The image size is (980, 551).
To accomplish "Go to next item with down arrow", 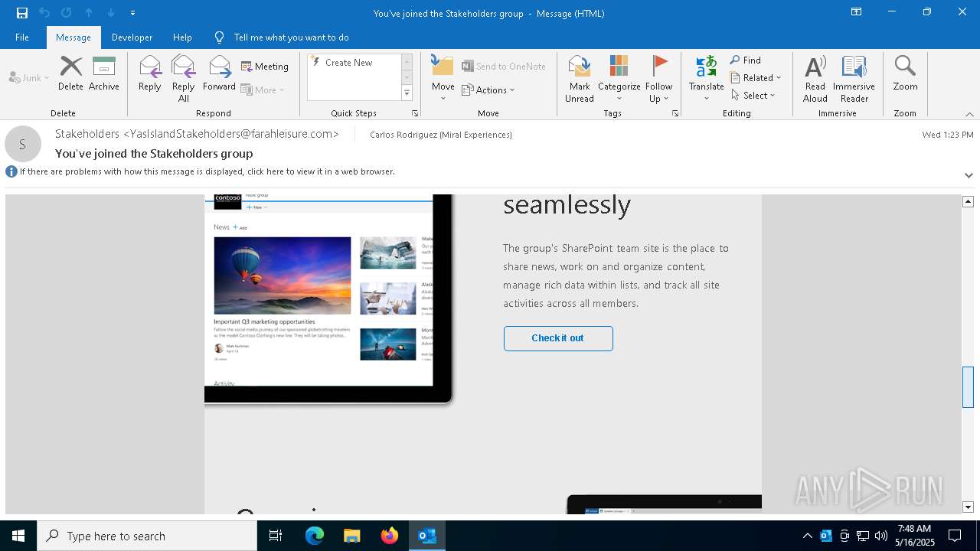I will click(111, 13).
